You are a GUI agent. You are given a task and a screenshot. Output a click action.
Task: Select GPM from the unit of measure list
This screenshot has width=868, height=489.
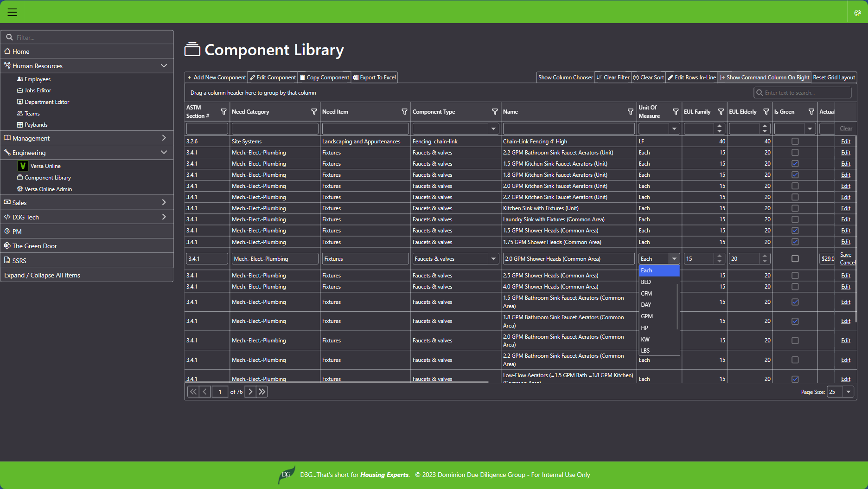[x=647, y=316]
